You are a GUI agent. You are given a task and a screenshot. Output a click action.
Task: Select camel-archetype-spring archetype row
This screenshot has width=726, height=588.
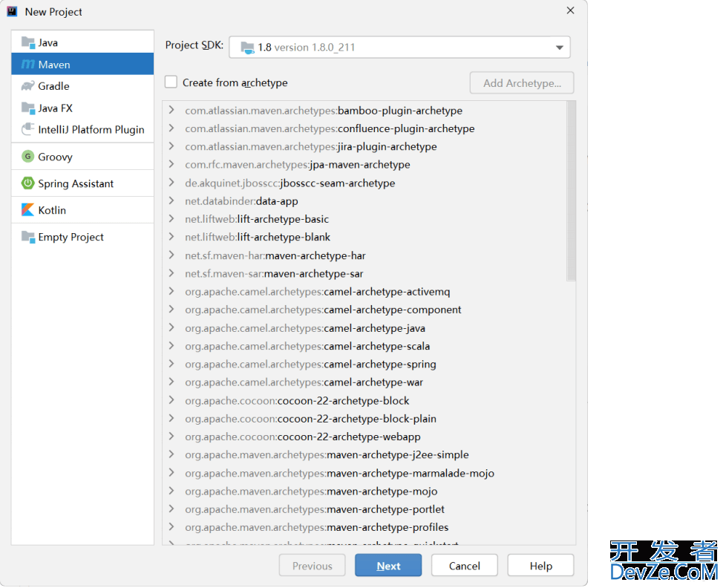(x=364, y=364)
